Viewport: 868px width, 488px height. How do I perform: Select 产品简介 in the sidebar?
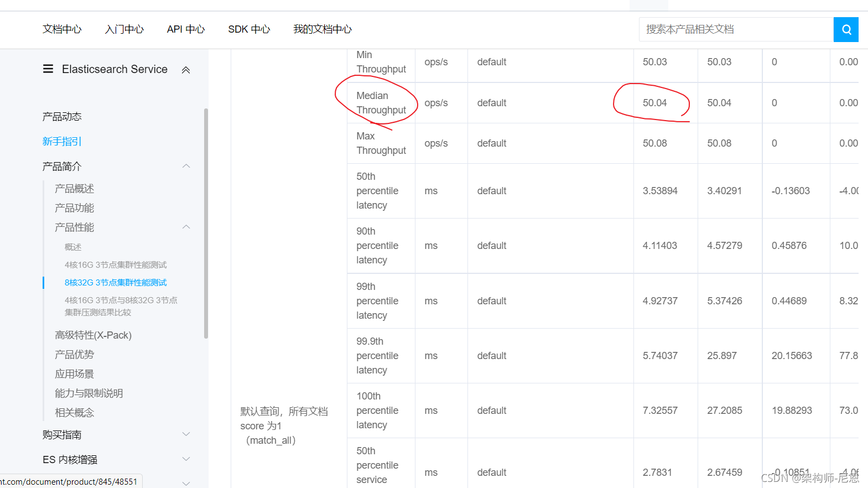point(62,167)
